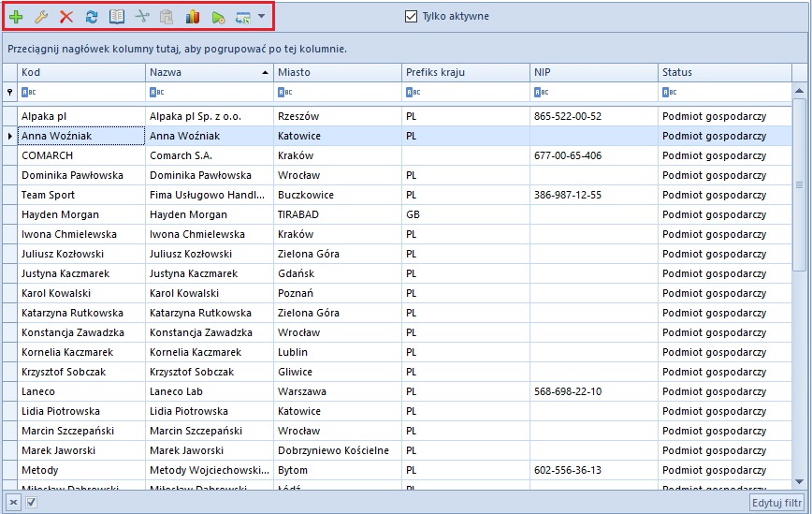Click the scrollbar down arrow

[x=799, y=482]
